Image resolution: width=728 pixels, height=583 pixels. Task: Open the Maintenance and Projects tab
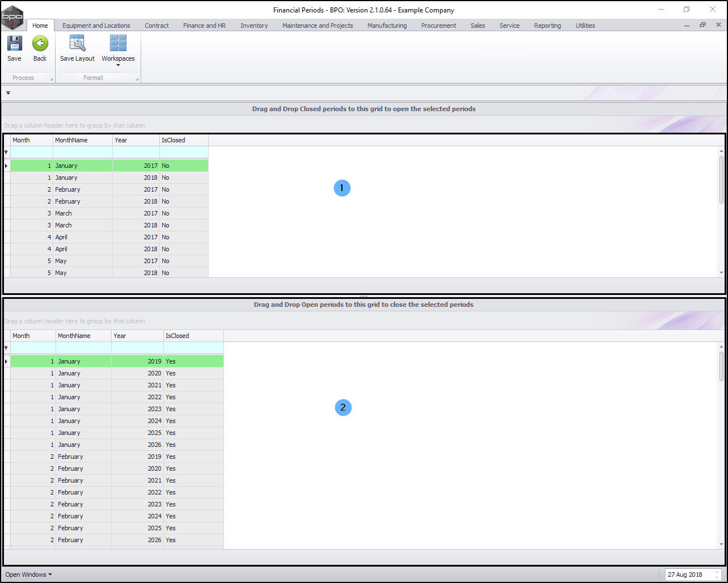click(x=318, y=26)
